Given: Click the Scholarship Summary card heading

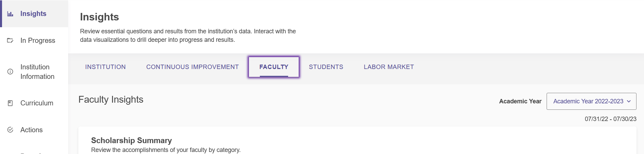Looking at the screenshot, I should (131, 140).
